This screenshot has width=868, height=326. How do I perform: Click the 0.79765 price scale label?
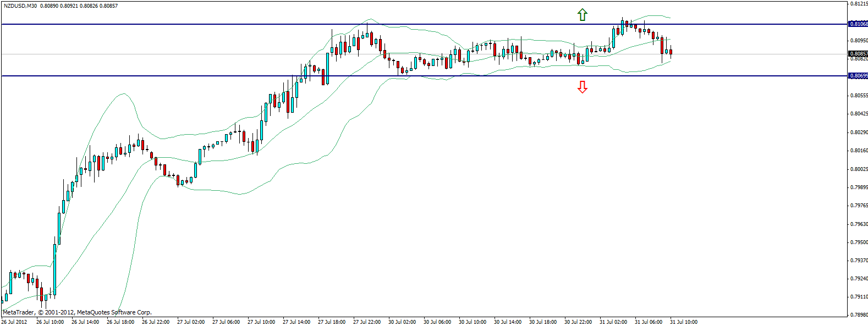pyautogui.click(x=859, y=206)
